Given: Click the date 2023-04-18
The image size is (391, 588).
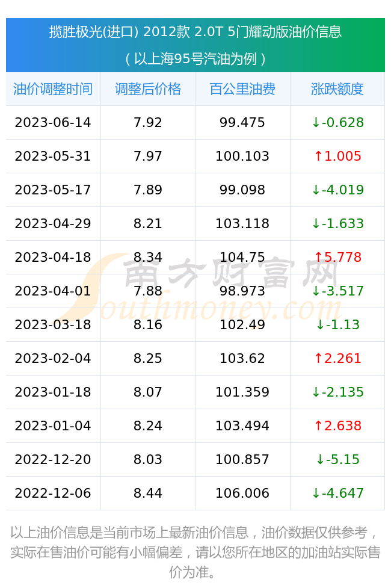Looking at the screenshot, I should (53, 258).
